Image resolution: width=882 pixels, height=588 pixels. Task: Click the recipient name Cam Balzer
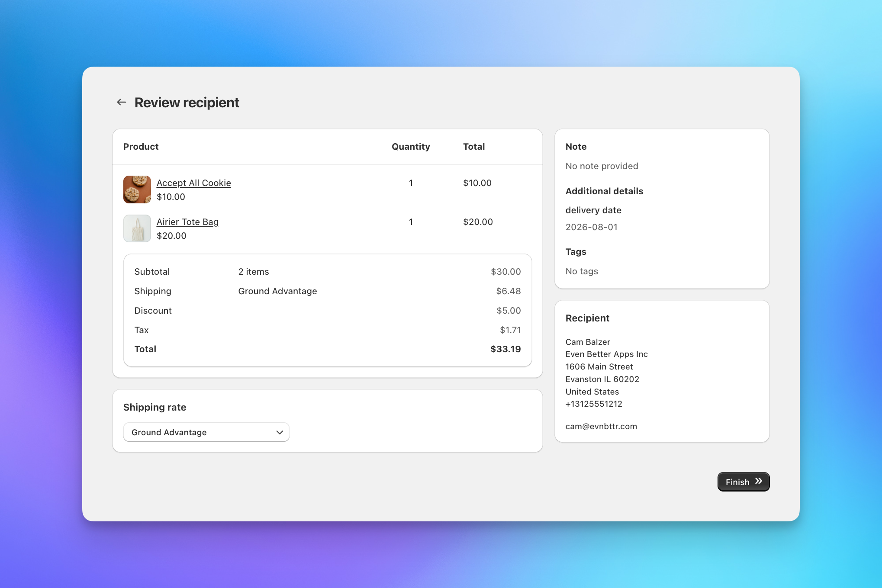point(588,342)
